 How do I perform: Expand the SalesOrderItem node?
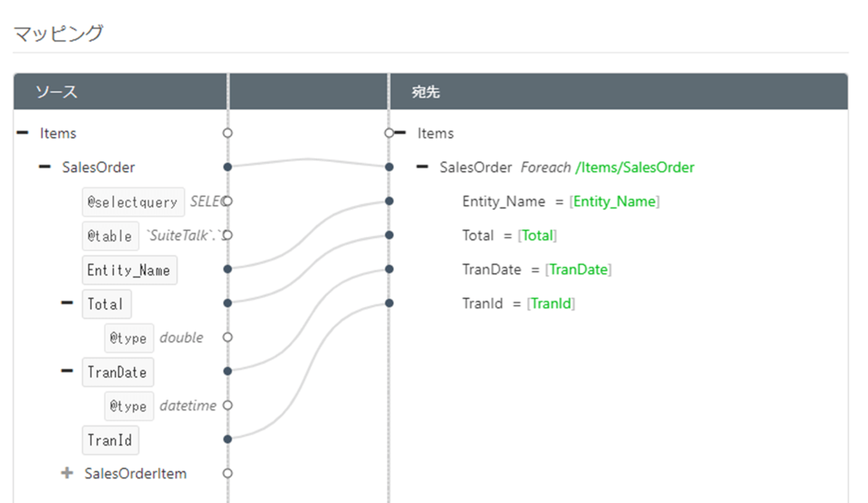[x=67, y=473]
